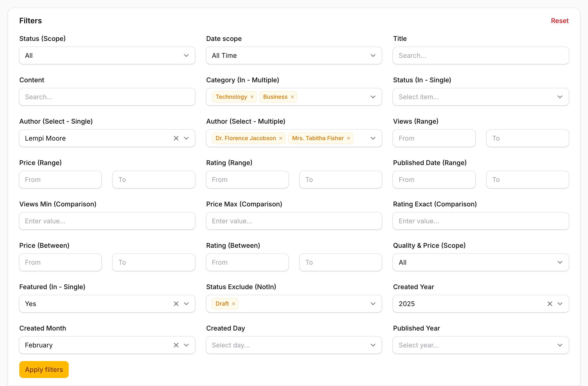
Task: Open the Status (In - Single) dropdown
Action: (481, 97)
